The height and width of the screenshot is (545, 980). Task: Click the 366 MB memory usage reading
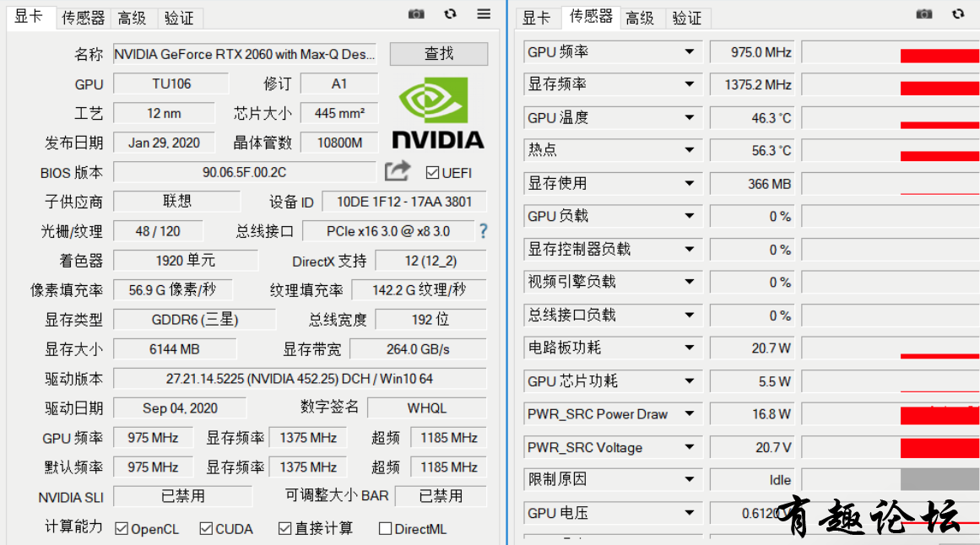751,183
